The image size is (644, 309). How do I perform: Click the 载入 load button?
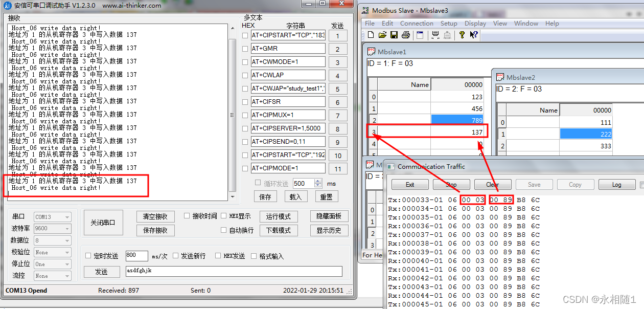[x=295, y=196]
